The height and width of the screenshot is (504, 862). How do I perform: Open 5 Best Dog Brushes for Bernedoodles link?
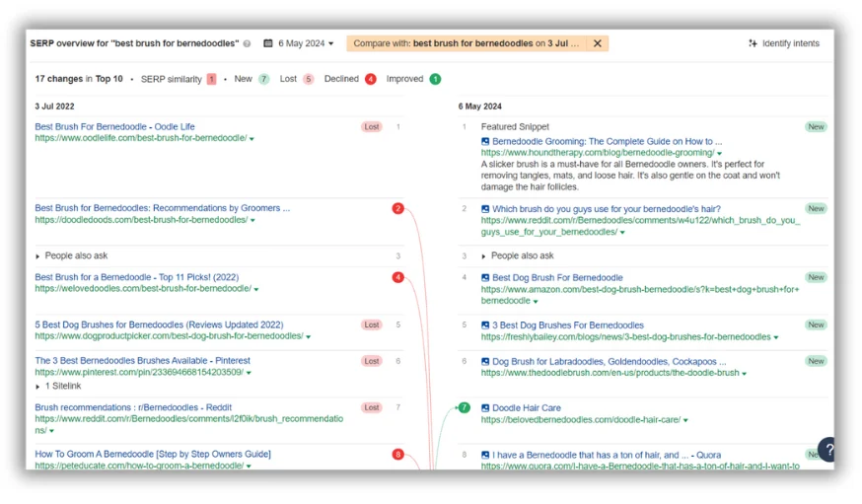coord(159,324)
